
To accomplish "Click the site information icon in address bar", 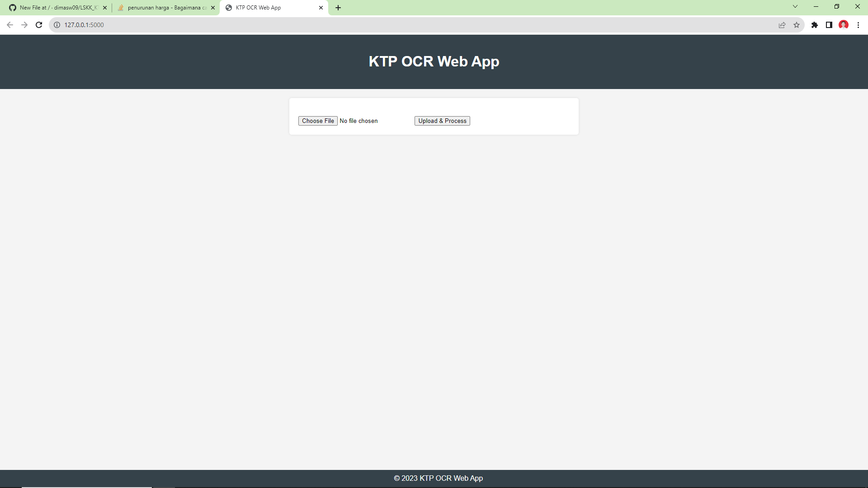I will pyautogui.click(x=57, y=25).
